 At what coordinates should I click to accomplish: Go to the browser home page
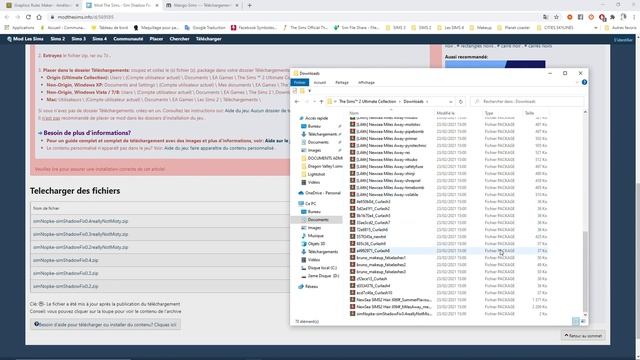39,17
